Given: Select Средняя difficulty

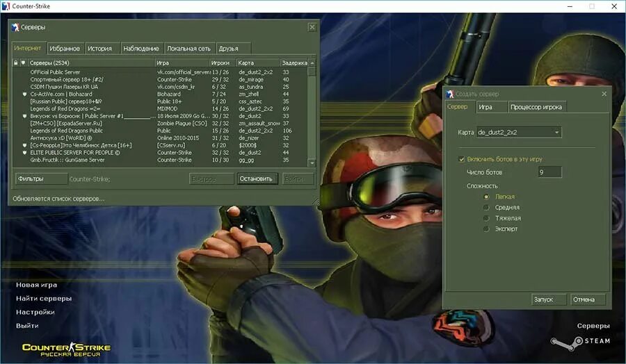Looking at the screenshot, I should pyautogui.click(x=486, y=207).
